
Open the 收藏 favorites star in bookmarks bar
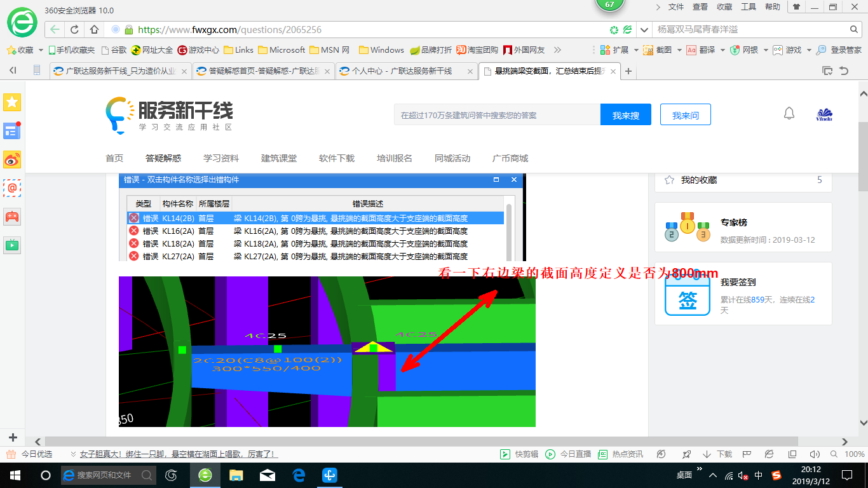[x=20, y=50]
